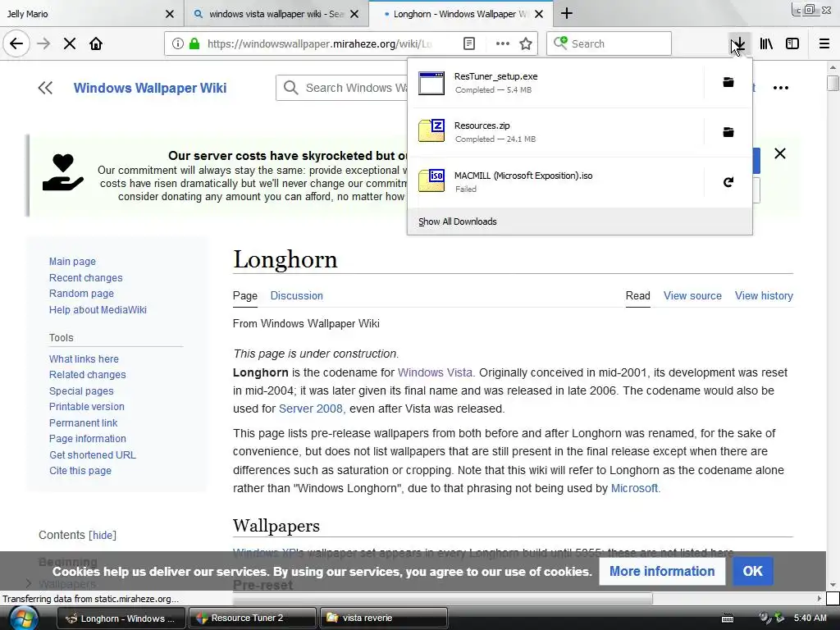
Task: Select the Page tab of the article
Action: [x=244, y=295]
